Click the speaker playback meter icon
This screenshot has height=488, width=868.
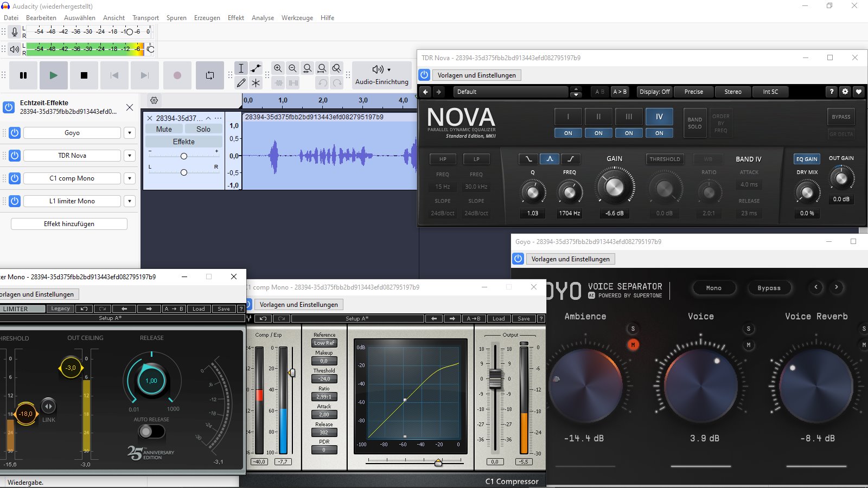pyautogui.click(x=15, y=49)
